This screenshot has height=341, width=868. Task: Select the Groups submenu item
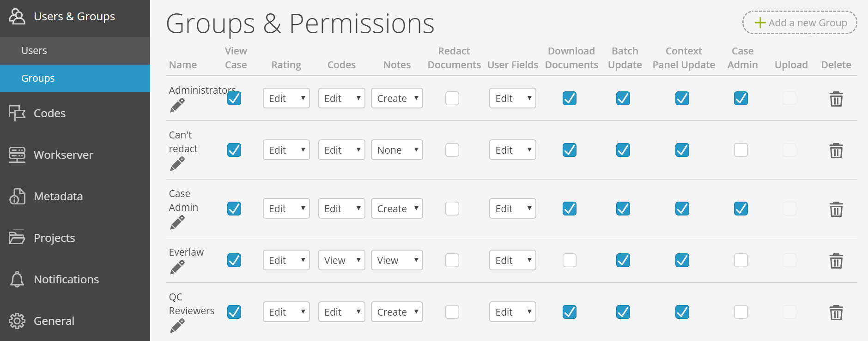[75, 78]
